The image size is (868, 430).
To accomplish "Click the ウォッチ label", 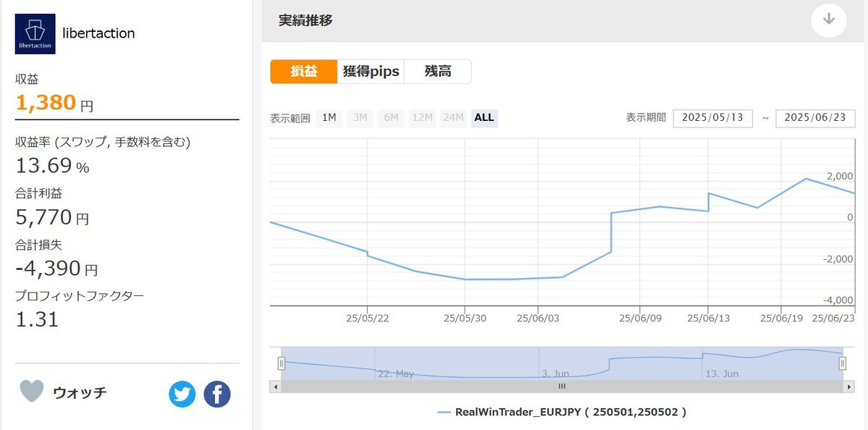I will pos(80,393).
